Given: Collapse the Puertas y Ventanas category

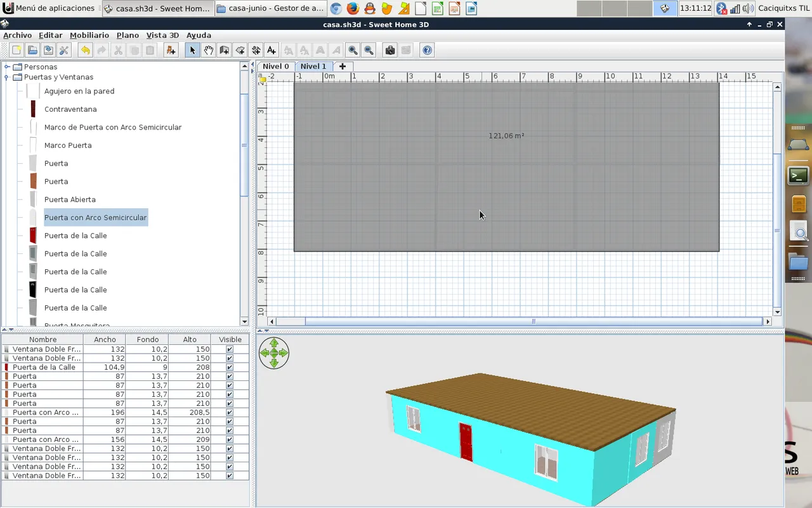Looking at the screenshot, I should pos(7,77).
